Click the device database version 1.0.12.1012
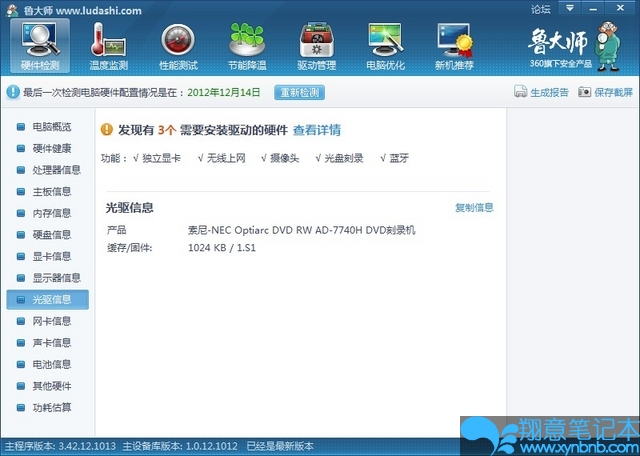The image size is (640, 456). pos(212,446)
